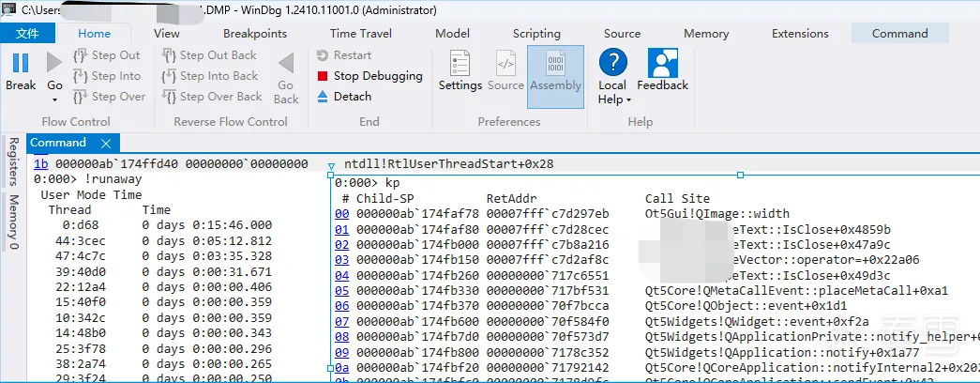The height and width of the screenshot is (383, 980).
Task: Click frame 00 link in call stack
Action: (342, 214)
